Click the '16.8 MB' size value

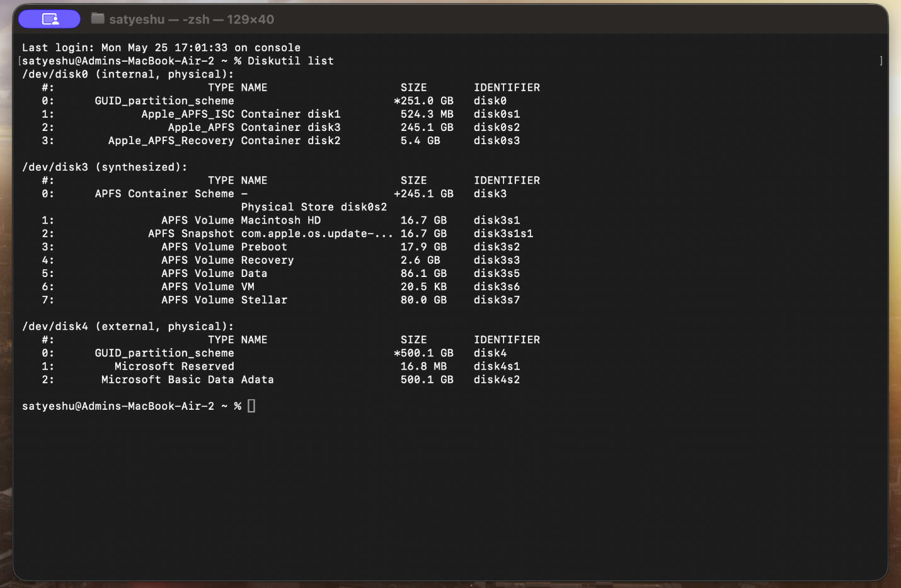tap(423, 366)
